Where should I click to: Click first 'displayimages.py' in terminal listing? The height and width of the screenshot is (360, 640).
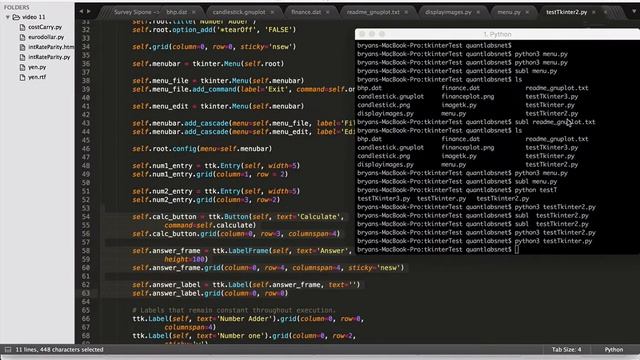(385, 114)
